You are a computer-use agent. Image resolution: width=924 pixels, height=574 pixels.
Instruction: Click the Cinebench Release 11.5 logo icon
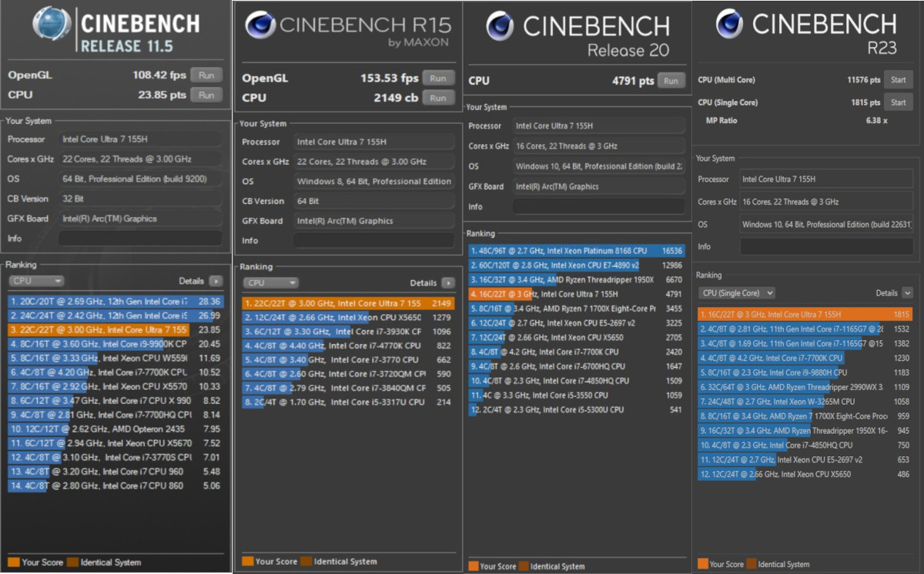coord(52,25)
